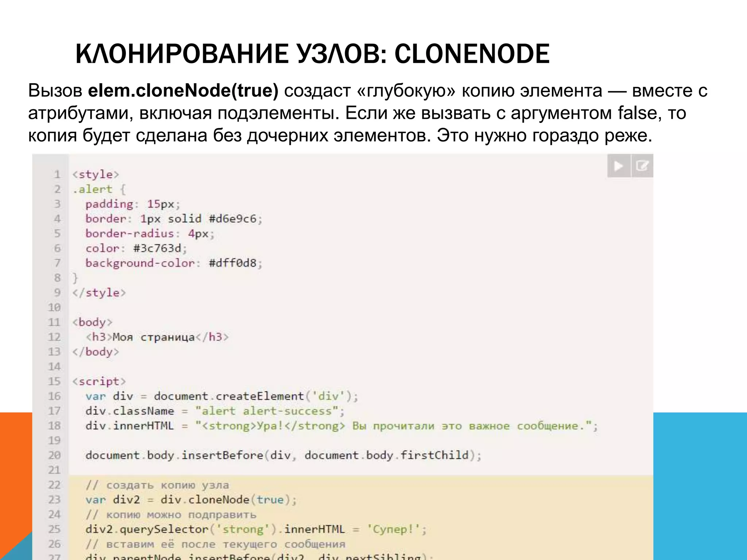Click the opening '<body>' tag on line 11
Screen dimensions: 747x560
tap(92, 322)
